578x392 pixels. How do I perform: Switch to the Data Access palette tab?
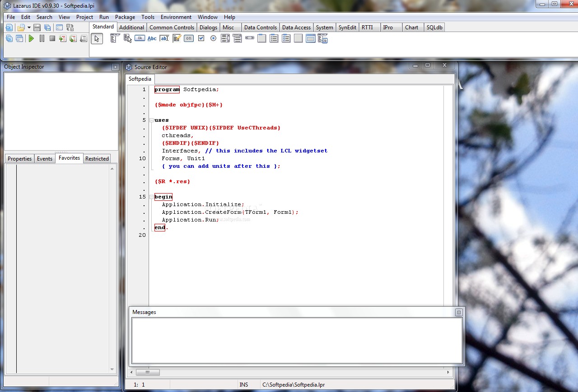(296, 28)
